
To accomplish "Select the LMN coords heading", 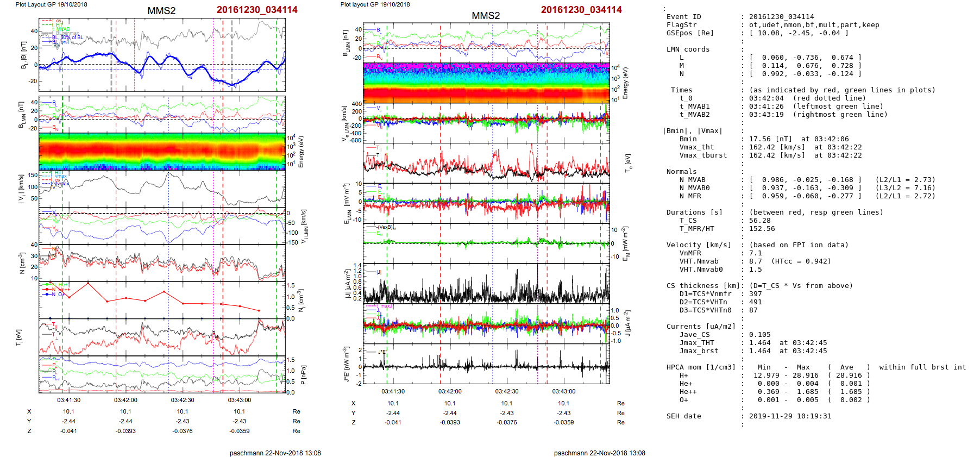I will 688,49.
